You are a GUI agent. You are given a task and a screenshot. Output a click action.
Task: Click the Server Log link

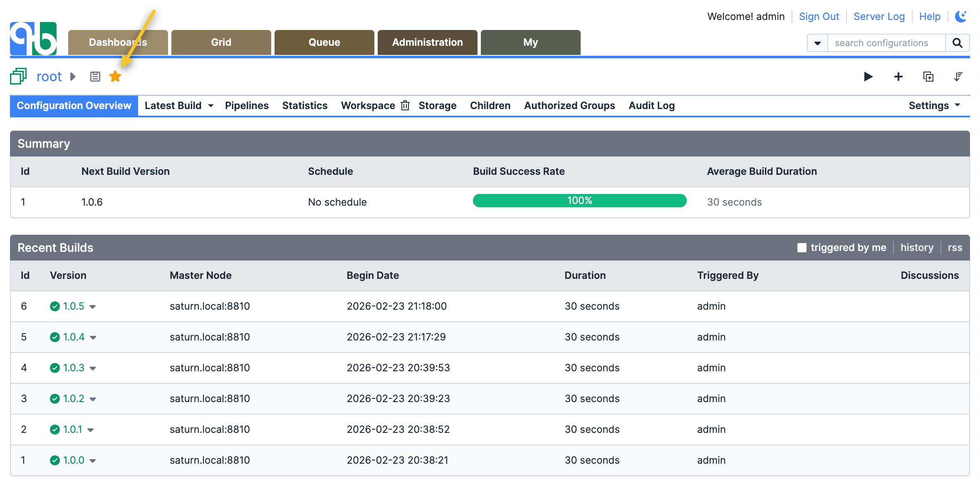[x=879, y=17]
